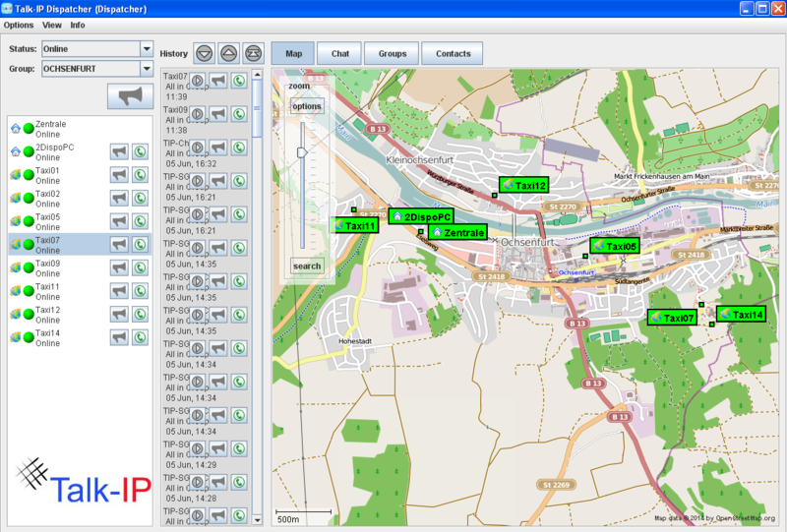This screenshot has width=787, height=532.
Task: Click the megaphone icon for Taxi07
Action: (119, 245)
